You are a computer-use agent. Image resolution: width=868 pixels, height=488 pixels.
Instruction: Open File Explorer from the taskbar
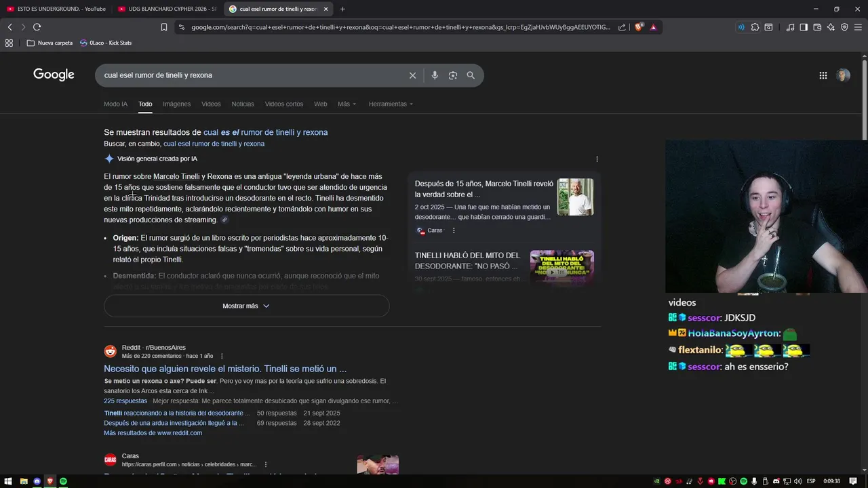(x=23, y=481)
